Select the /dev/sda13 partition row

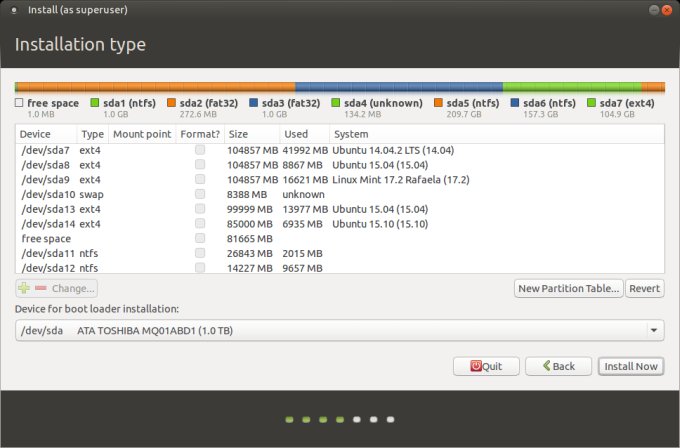(340, 209)
